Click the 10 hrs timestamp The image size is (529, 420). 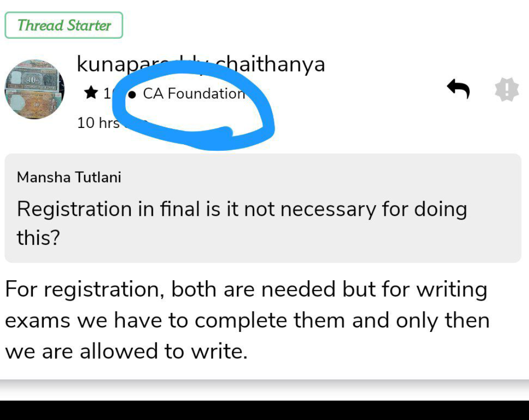click(99, 122)
